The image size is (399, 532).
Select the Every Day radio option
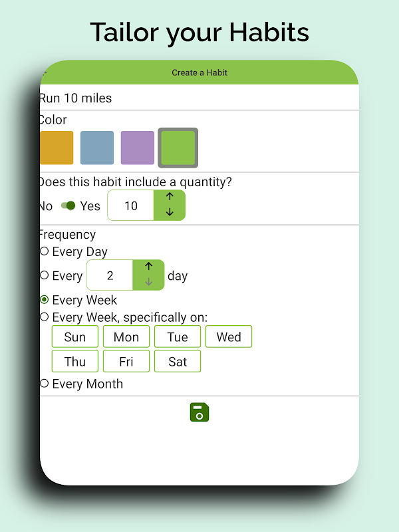click(45, 251)
